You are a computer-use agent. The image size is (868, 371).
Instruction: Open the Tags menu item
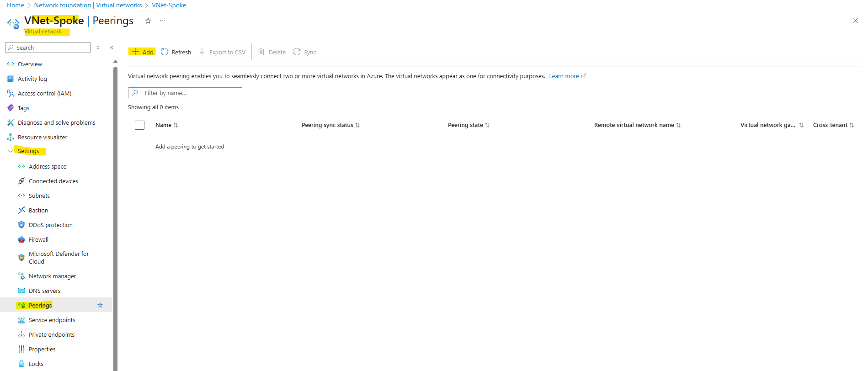point(56,108)
